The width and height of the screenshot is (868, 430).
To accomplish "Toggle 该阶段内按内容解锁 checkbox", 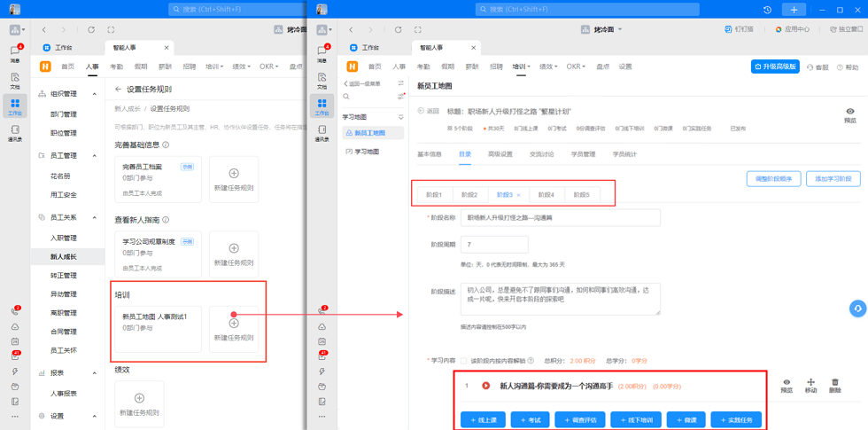I will [x=463, y=361].
